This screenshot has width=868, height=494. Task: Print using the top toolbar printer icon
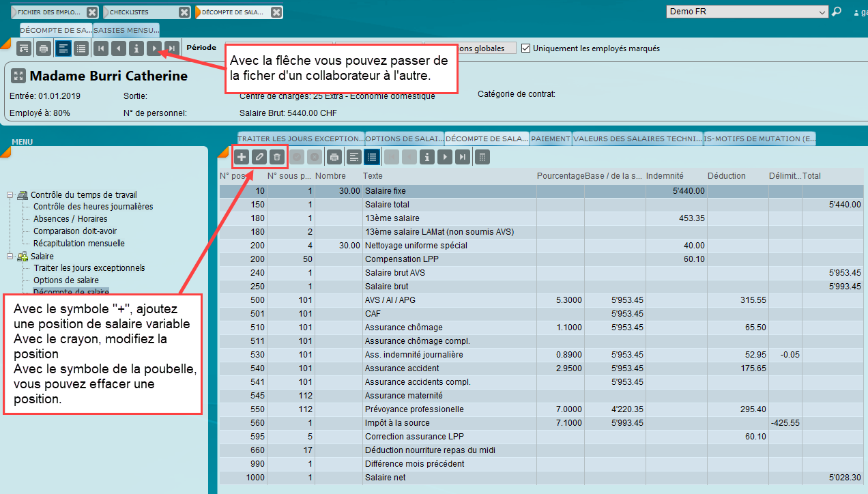(x=44, y=48)
